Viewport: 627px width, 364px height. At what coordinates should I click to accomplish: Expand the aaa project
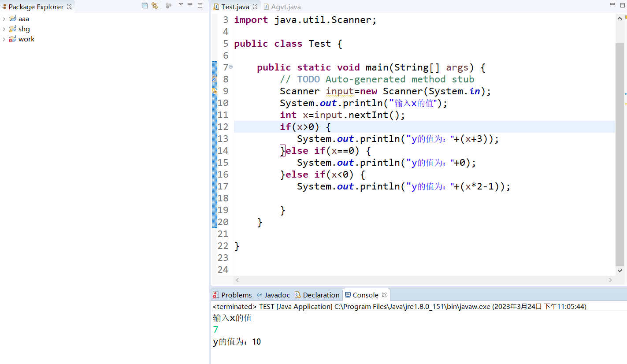[4, 19]
